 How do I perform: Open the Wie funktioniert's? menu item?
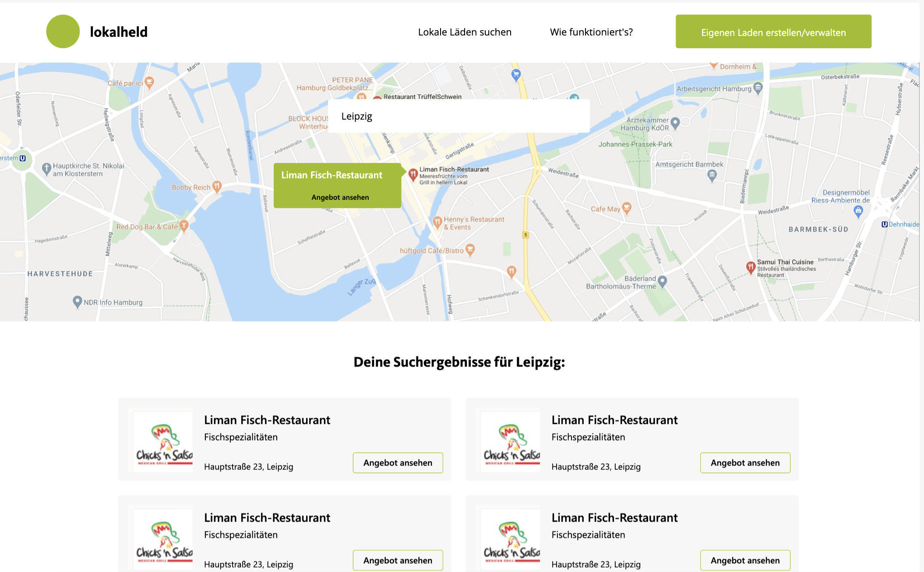(x=591, y=32)
